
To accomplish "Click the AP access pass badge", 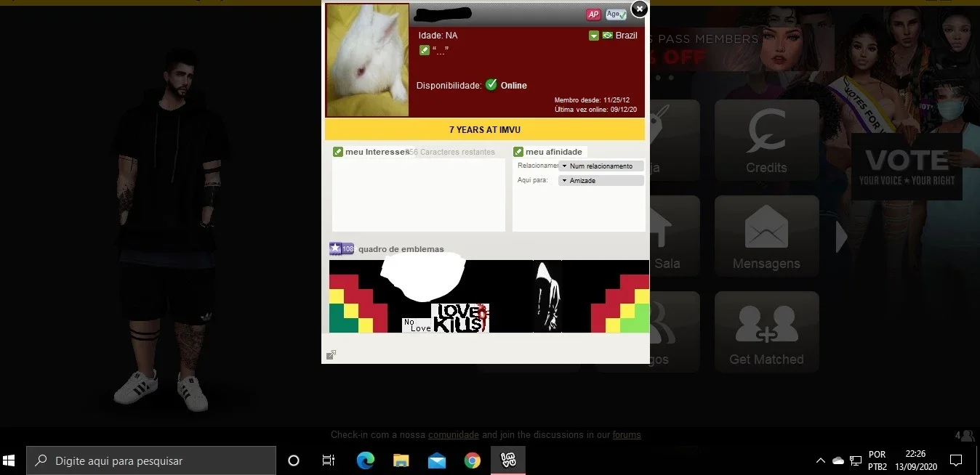I will coord(593,15).
